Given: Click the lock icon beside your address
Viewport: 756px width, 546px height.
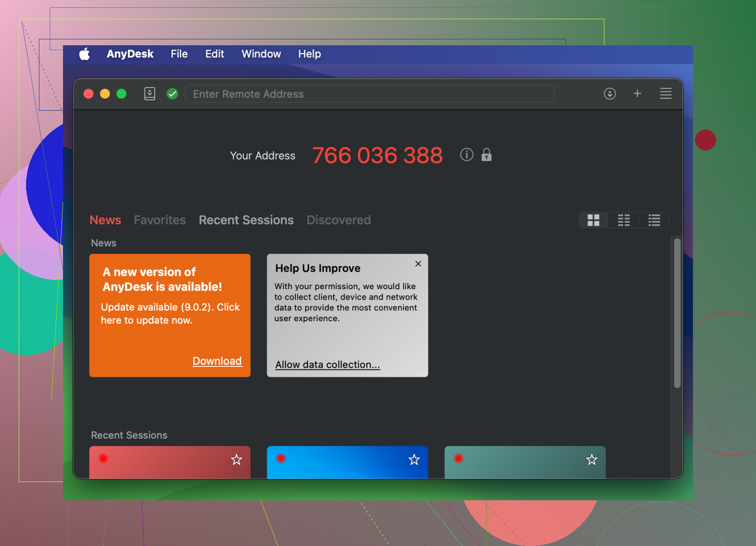Looking at the screenshot, I should (x=486, y=155).
